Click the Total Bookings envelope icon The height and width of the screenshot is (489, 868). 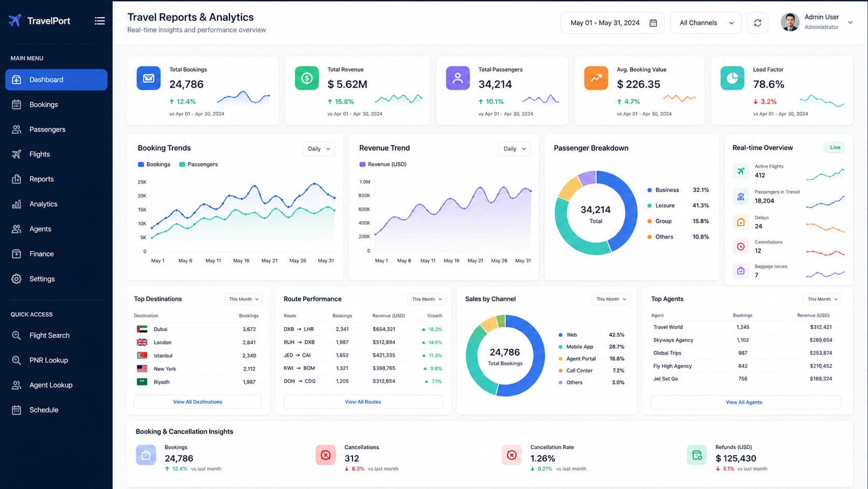pyautogui.click(x=148, y=78)
